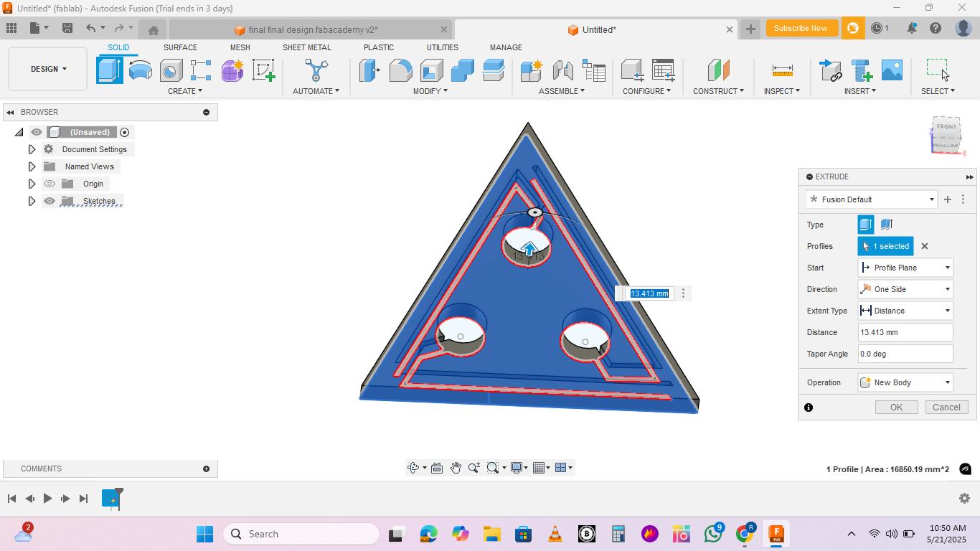Viewport: 980px width, 551px height.
Task: Clear the selected profiles with X
Action: (925, 246)
